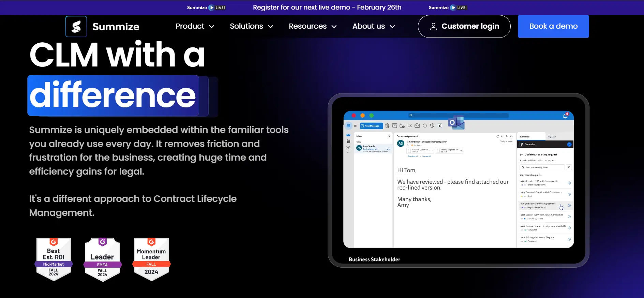644x298 pixels.
Task: Click the Preview All link
Action: coord(426,156)
